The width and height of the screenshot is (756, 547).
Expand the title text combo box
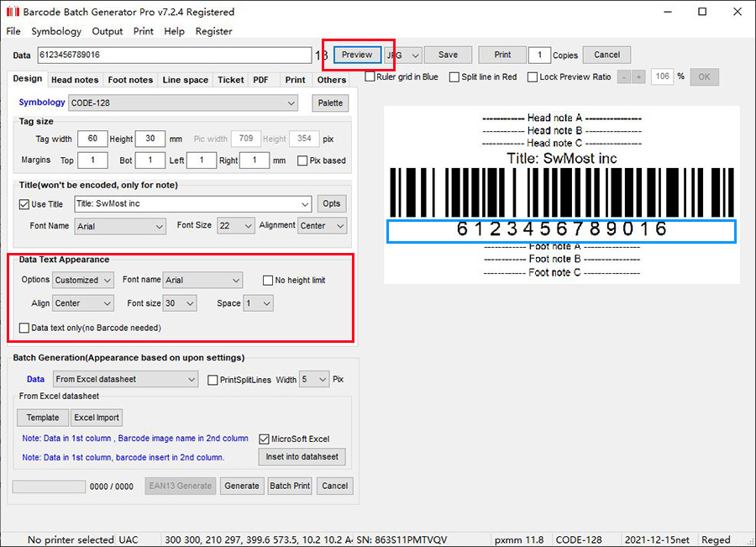click(x=193, y=204)
